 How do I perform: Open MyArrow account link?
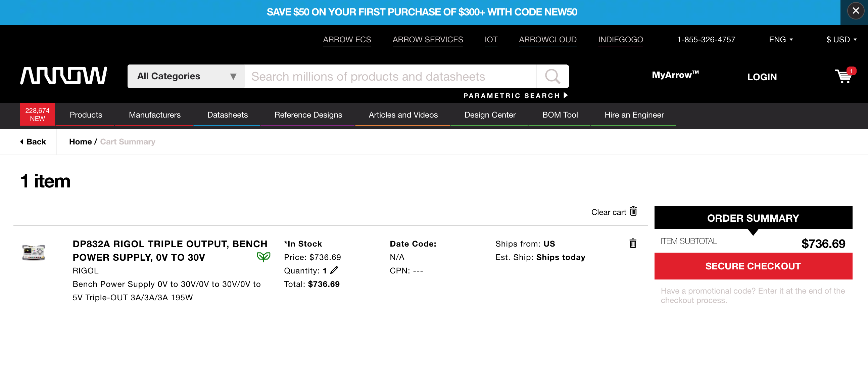tap(675, 75)
